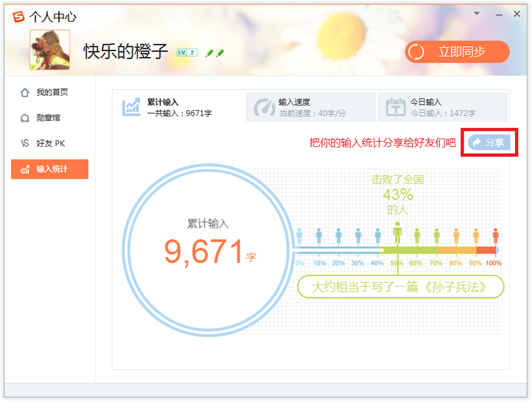Click the 40% scale label
This screenshot has width=532, height=402.
tap(377, 263)
